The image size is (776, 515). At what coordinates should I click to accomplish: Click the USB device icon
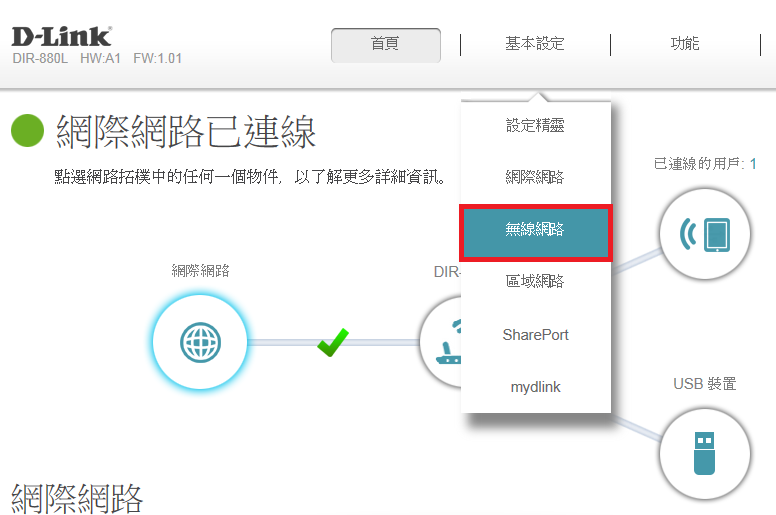click(706, 453)
